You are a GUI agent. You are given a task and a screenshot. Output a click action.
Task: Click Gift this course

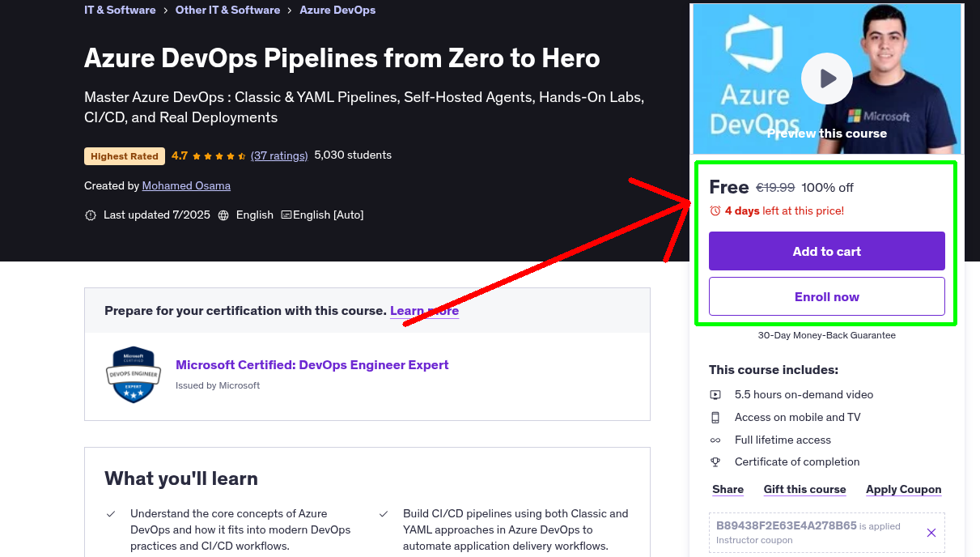pos(805,490)
